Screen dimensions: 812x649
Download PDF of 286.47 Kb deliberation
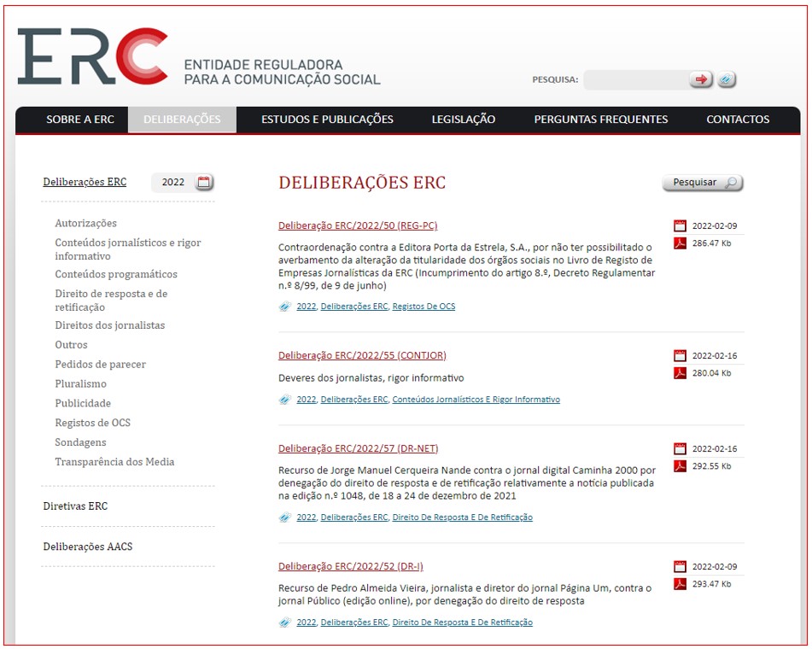tap(680, 243)
